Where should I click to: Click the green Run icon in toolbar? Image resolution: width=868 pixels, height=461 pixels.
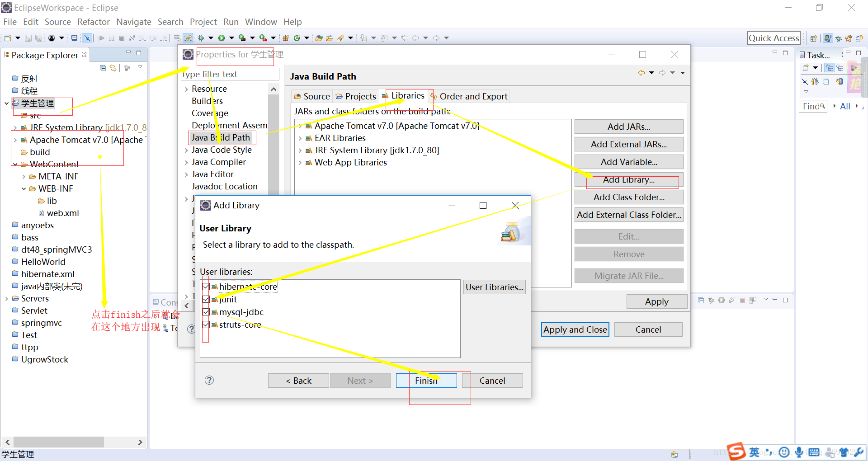pyautogui.click(x=222, y=38)
